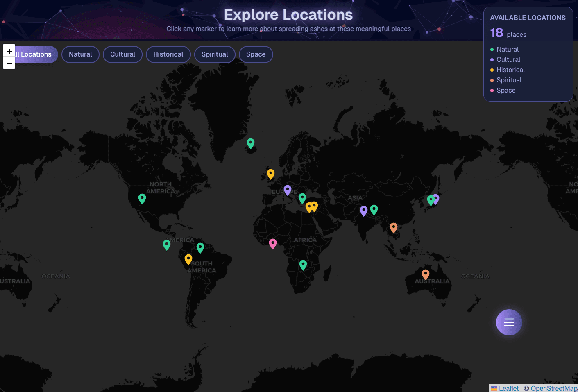This screenshot has height=392, width=578.
Task: Click the zoom out minus control
Action: pos(9,63)
